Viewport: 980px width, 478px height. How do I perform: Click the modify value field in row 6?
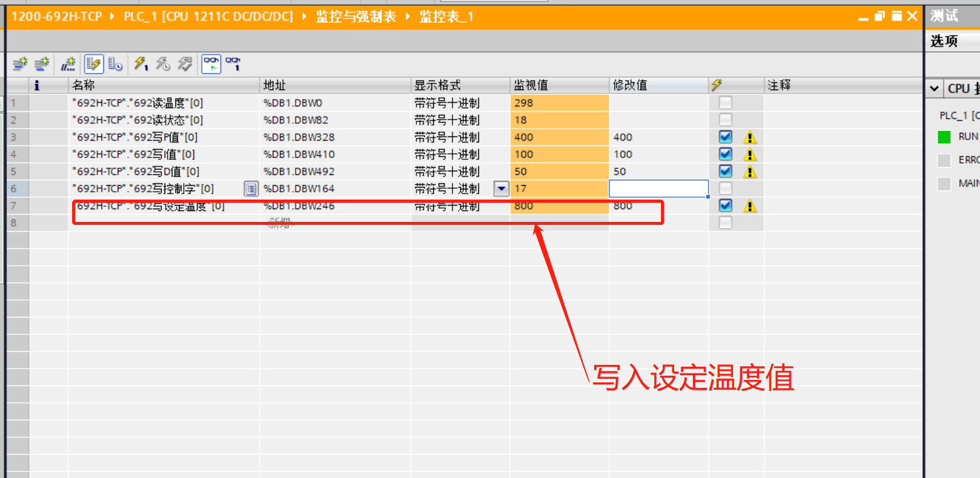pos(659,189)
